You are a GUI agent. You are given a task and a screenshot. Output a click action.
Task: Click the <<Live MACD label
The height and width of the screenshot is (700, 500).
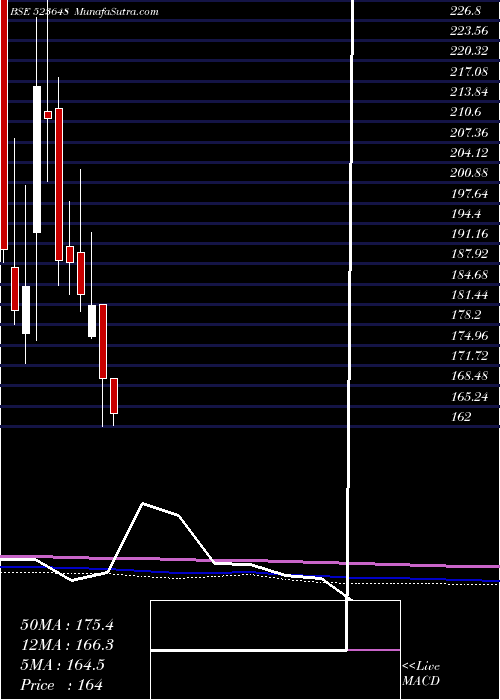(x=421, y=674)
